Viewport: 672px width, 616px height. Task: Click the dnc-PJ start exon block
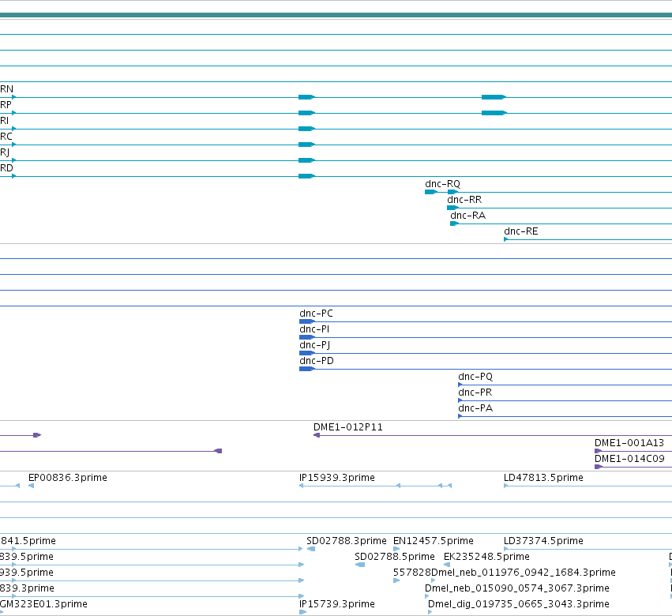[307, 353]
